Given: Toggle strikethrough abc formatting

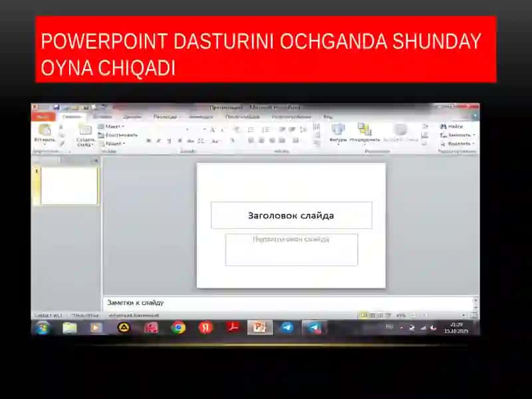Looking at the screenshot, I should coord(190,141).
